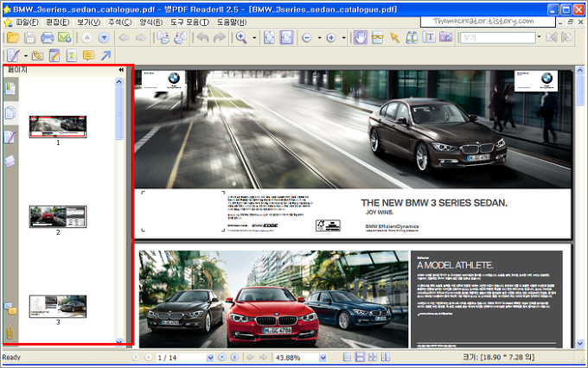This screenshot has width=588, height=368.
Task: Select the arrow Select tool
Action: [x=394, y=37]
